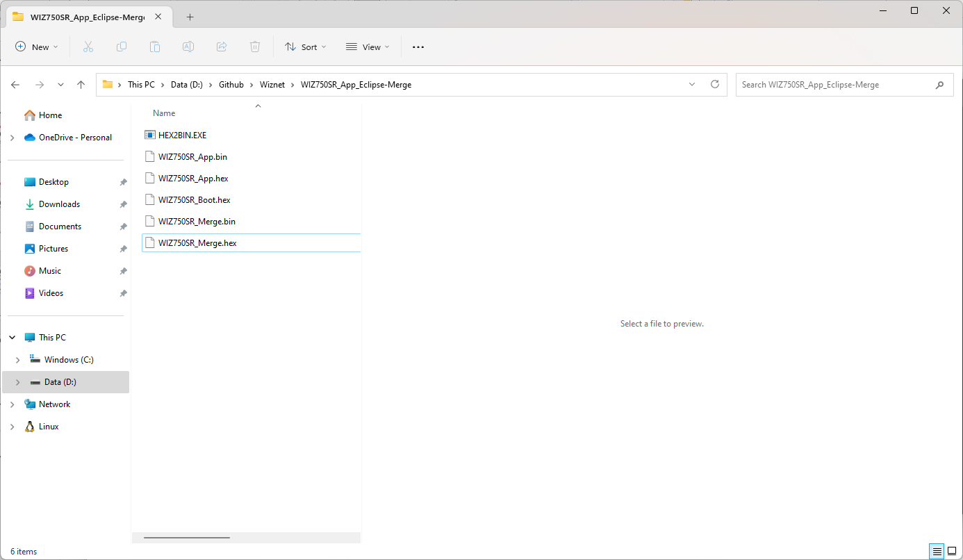
Task: Click the Name column header
Action: (164, 113)
